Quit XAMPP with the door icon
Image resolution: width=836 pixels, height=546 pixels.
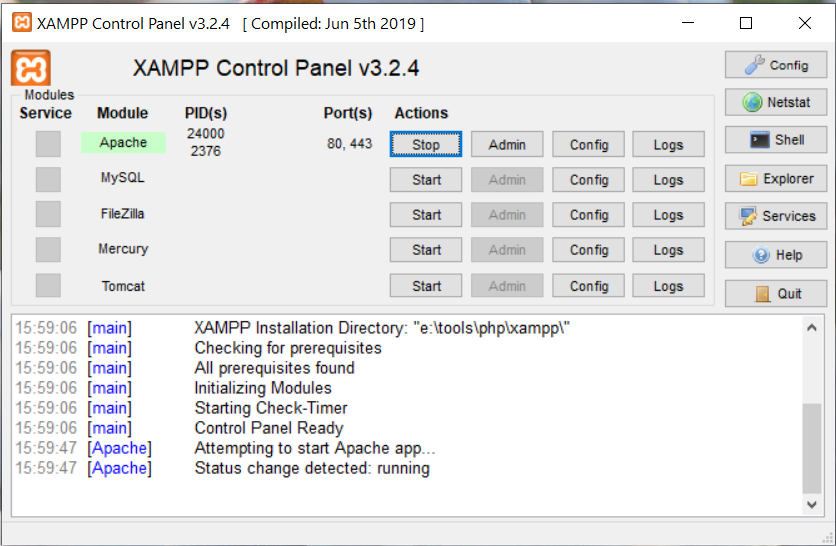pos(776,293)
